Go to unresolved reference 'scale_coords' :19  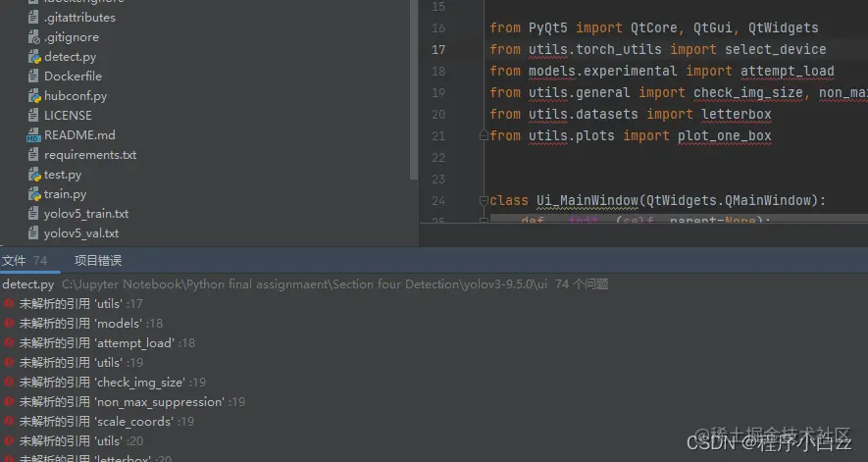point(107,422)
